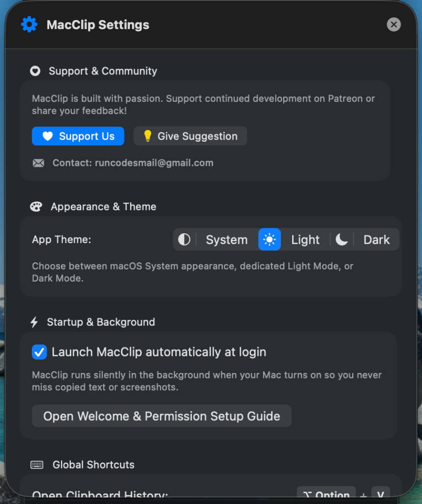Click the envelope icon beside the contact email
422x504 pixels.
tap(38, 163)
